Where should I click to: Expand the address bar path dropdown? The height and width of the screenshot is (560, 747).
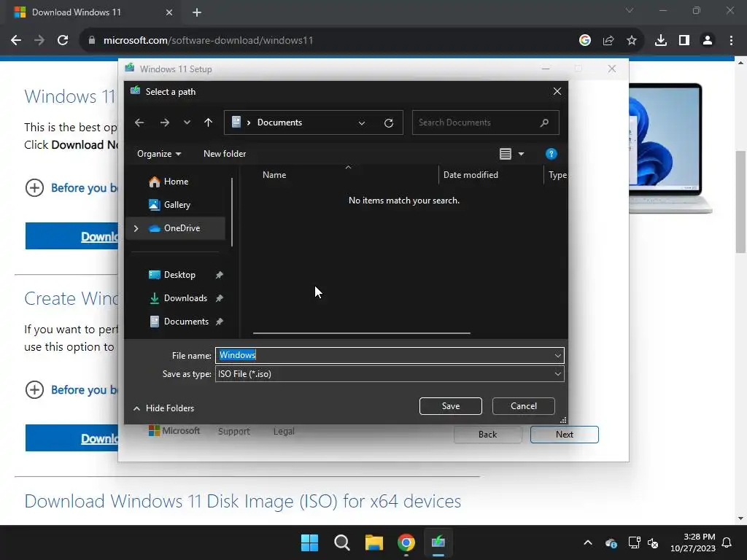point(362,122)
